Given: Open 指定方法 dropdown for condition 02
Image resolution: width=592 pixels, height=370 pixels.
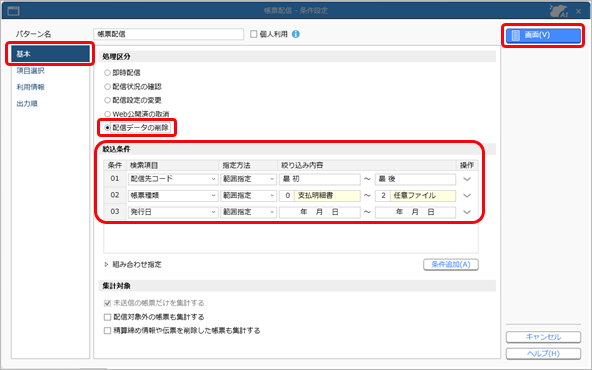Looking at the screenshot, I should point(248,196).
